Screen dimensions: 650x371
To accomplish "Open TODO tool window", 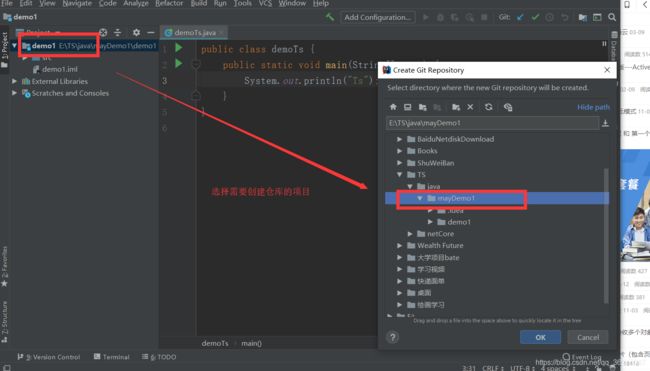I will coord(159,357).
